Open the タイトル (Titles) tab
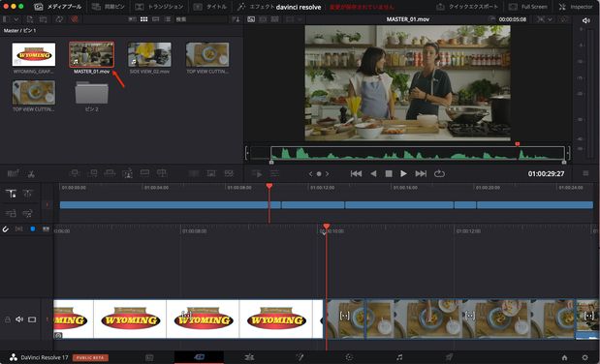Screen dimensions: 600x364 tap(210, 7)
